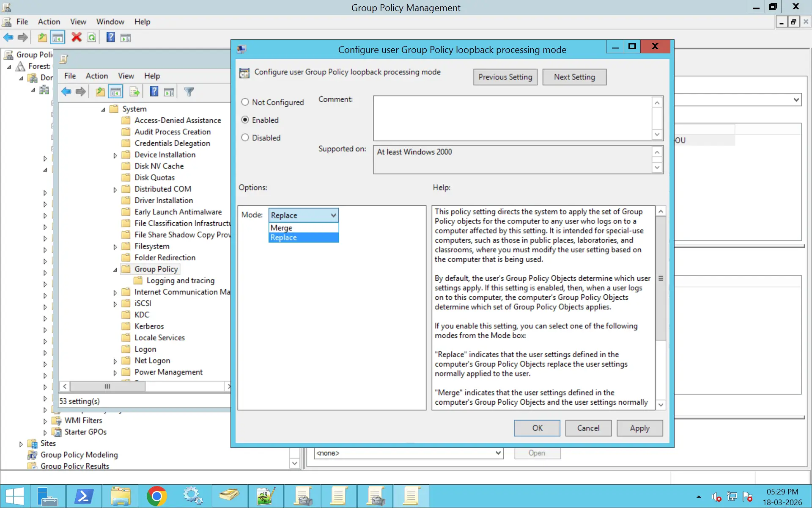Select the Disabled radio button

[245, 138]
